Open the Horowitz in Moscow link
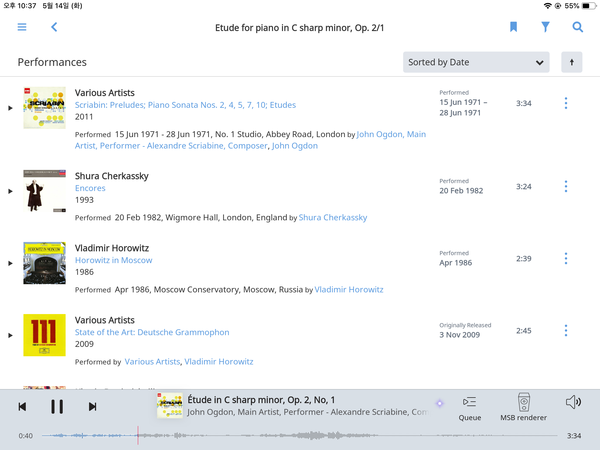 (x=113, y=260)
